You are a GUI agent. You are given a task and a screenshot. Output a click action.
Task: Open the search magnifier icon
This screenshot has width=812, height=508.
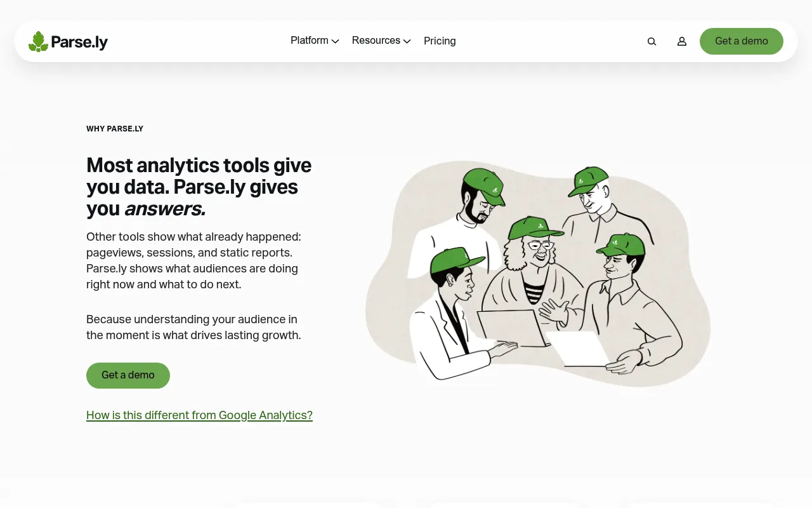(x=652, y=41)
